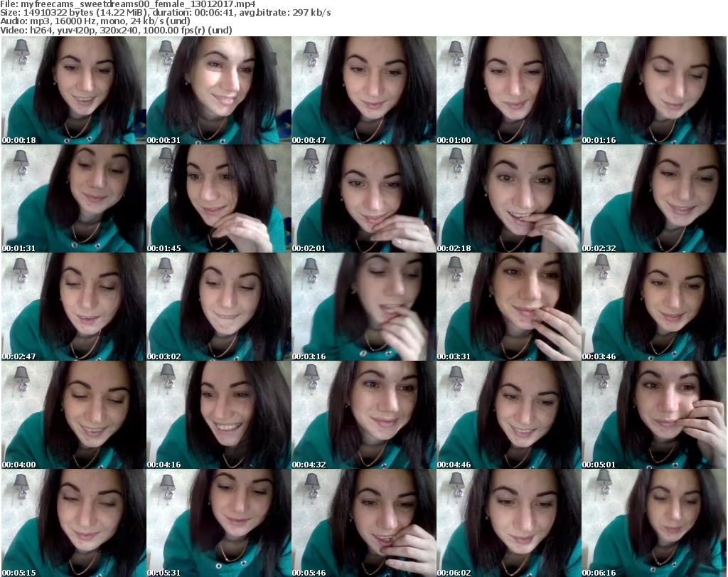728x577 pixels.
Task: Select the "File: myfreecams_sweetdreams00_female_13012017.mp4" line
Action: (128, 4)
